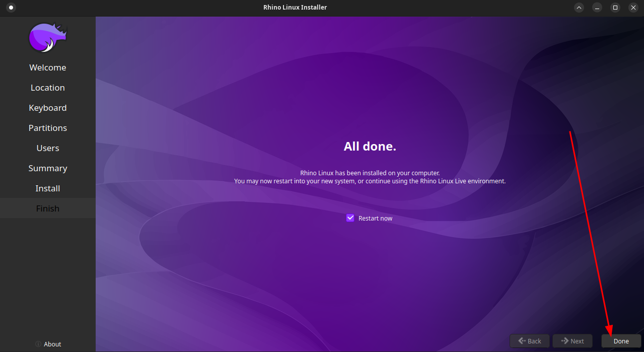Click the roll-up window arrow button

[x=579, y=8]
